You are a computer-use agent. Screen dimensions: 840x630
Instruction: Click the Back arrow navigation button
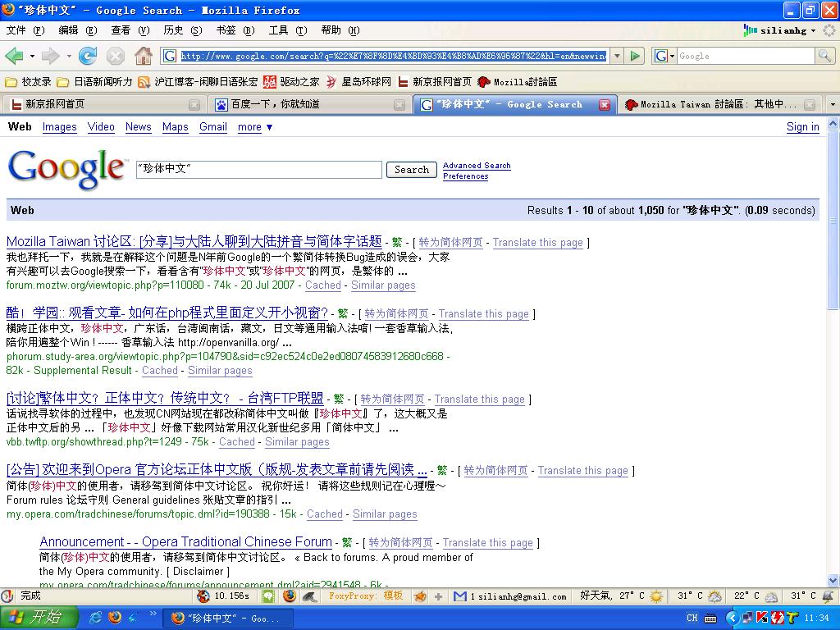(x=14, y=56)
